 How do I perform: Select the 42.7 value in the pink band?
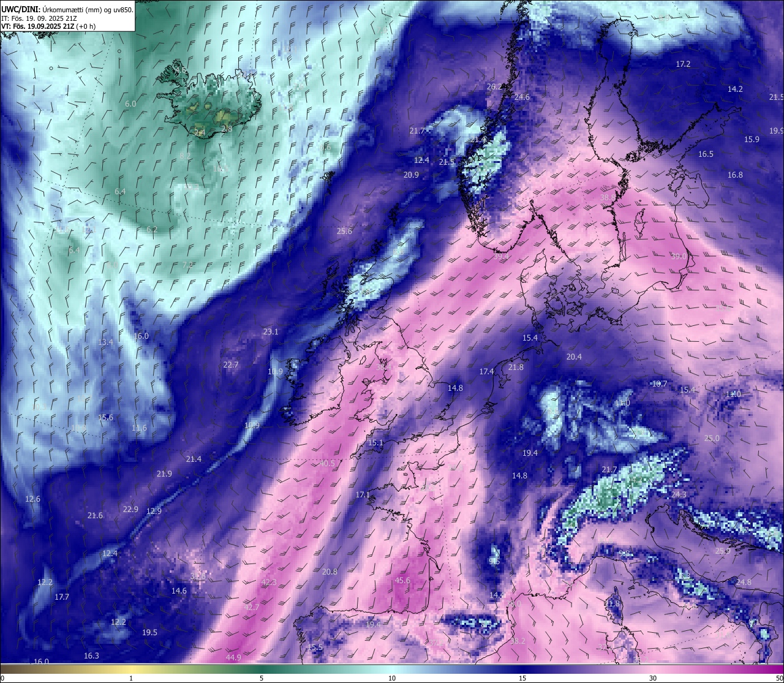[x=251, y=608]
